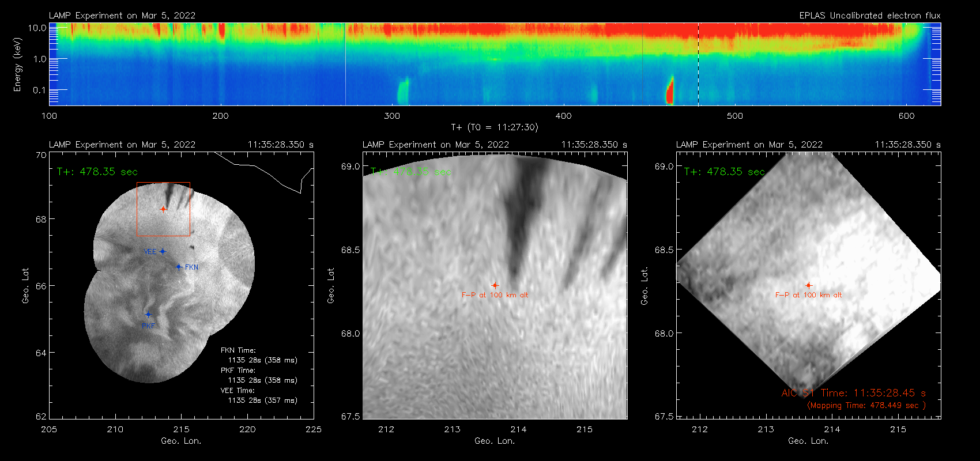Click the 70 latitude tick on all-sky map
The width and height of the screenshot is (980, 461).
click(41, 155)
